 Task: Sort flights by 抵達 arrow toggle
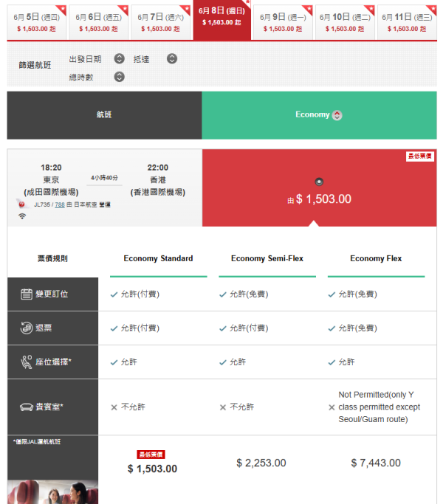coord(172,59)
